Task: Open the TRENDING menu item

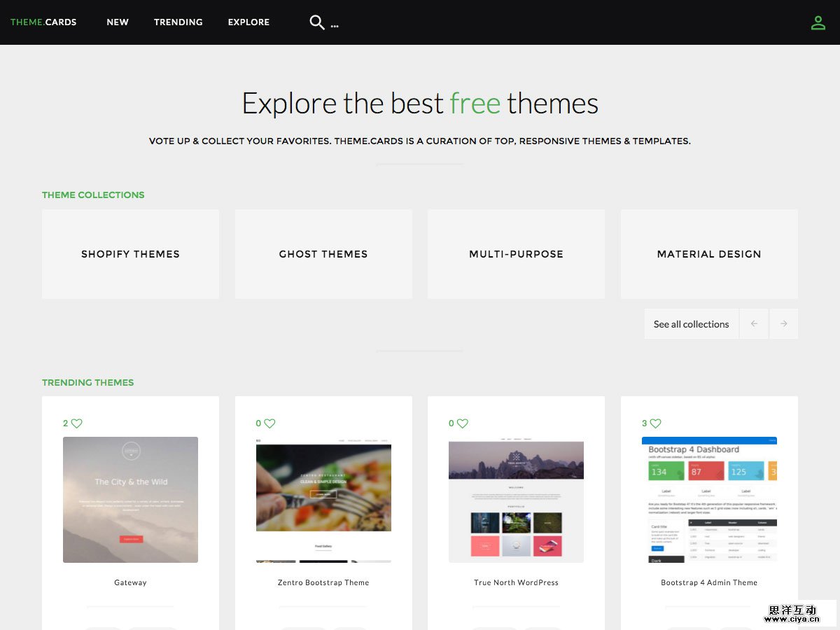Action: tap(178, 22)
